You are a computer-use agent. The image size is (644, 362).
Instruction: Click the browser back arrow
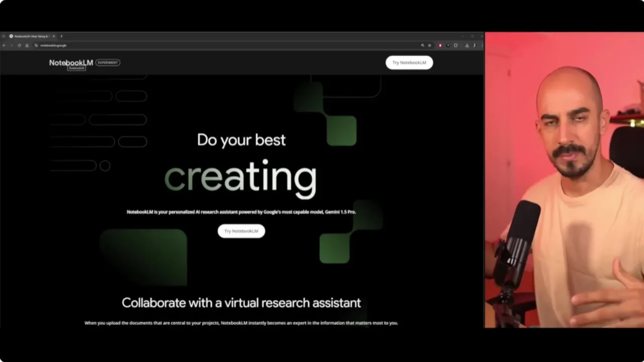(x=4, y=45)
